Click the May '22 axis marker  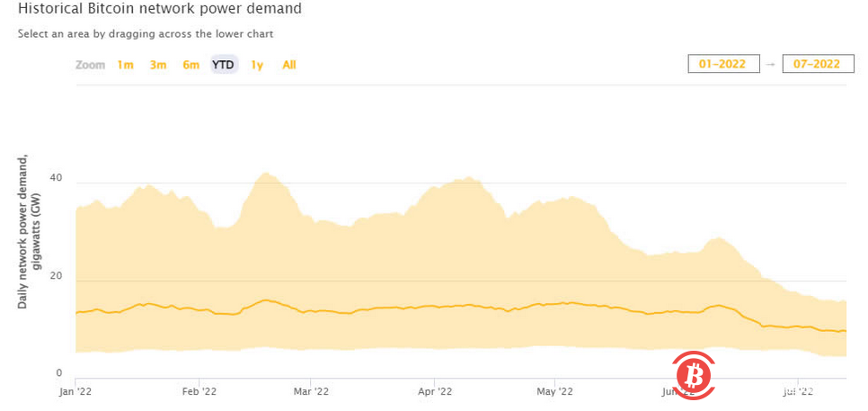click(554, 392)
